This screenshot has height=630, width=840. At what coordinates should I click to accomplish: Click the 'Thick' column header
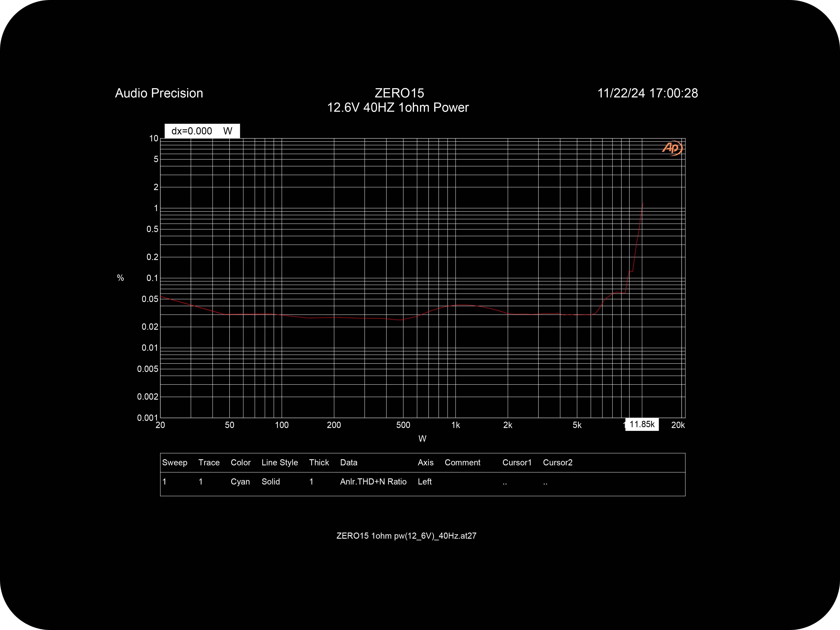tap(319, 463)
